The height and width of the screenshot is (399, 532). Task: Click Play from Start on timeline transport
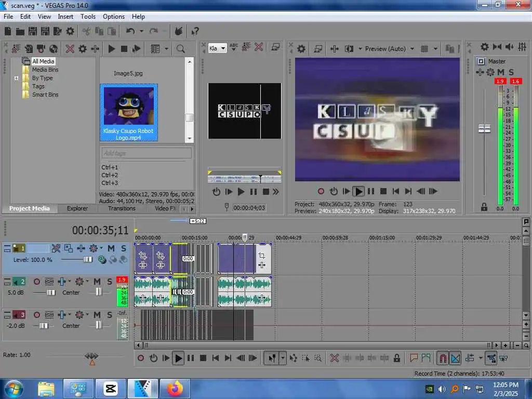166,358
